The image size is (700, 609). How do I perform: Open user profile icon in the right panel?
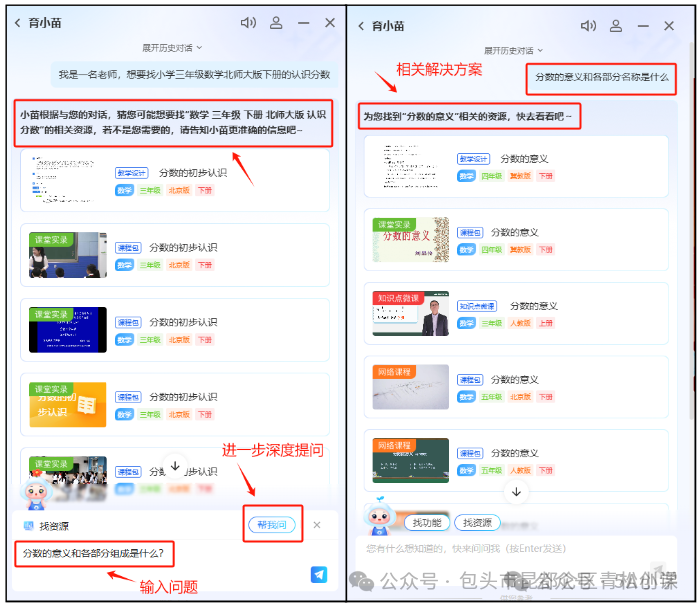[x=617, y=25]
